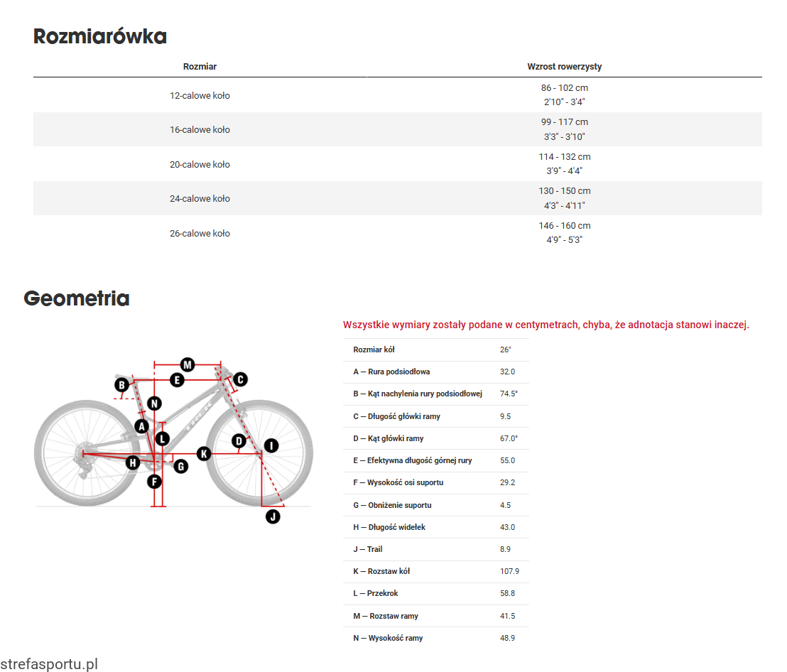Click the G bottom bracket drop marker
The image size is (787, 672).
(x=180, y=466)
